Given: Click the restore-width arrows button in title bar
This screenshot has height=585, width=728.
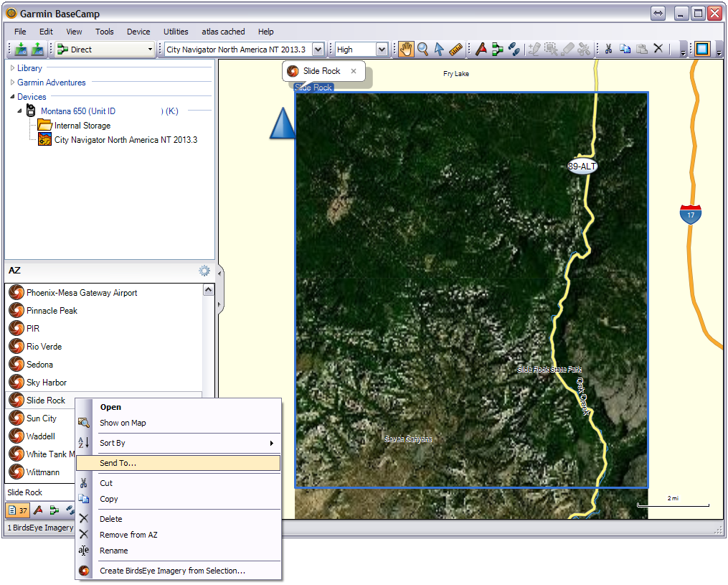Looking at the screenshot, I should 658,14.
